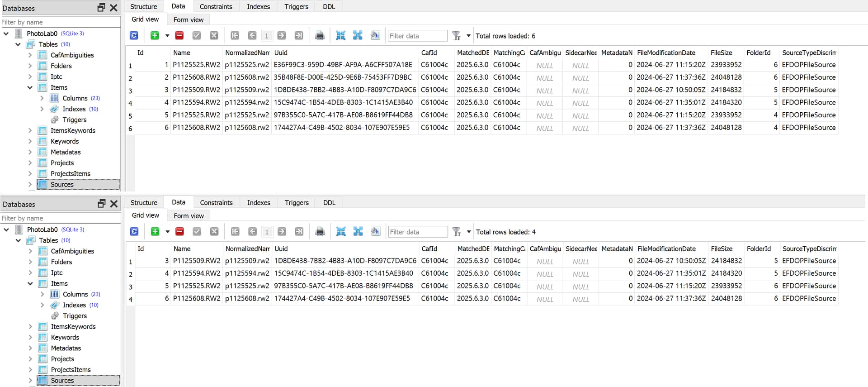868x387 pixels.
Task: Open the insert-row dropdown arrow in upper pane
Action: (167, 36)
